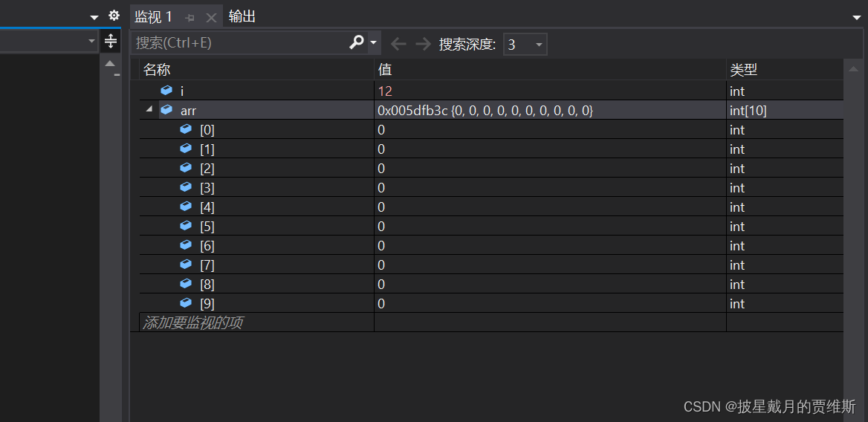Select the [5] array element row

(x=488, y=226)
